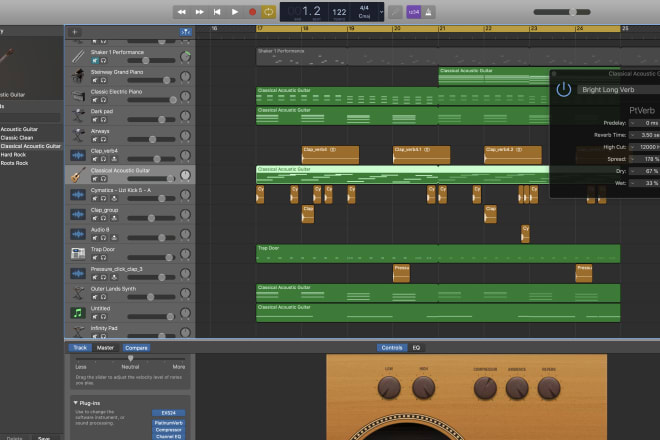
Task: Click the Fast Forward transport button
Action: point(200,12)
